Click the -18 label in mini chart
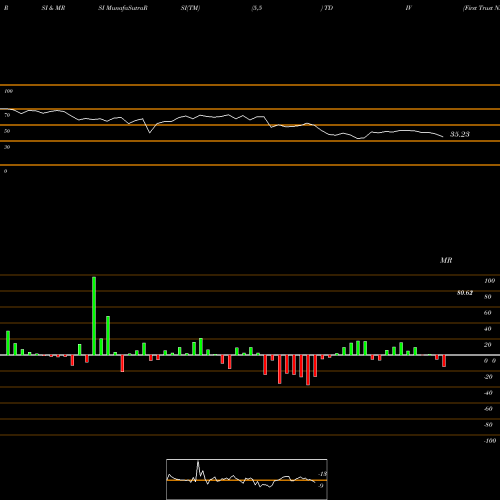Image resolution: width=500 pixels, height=500 pixels. click(323, 474)
